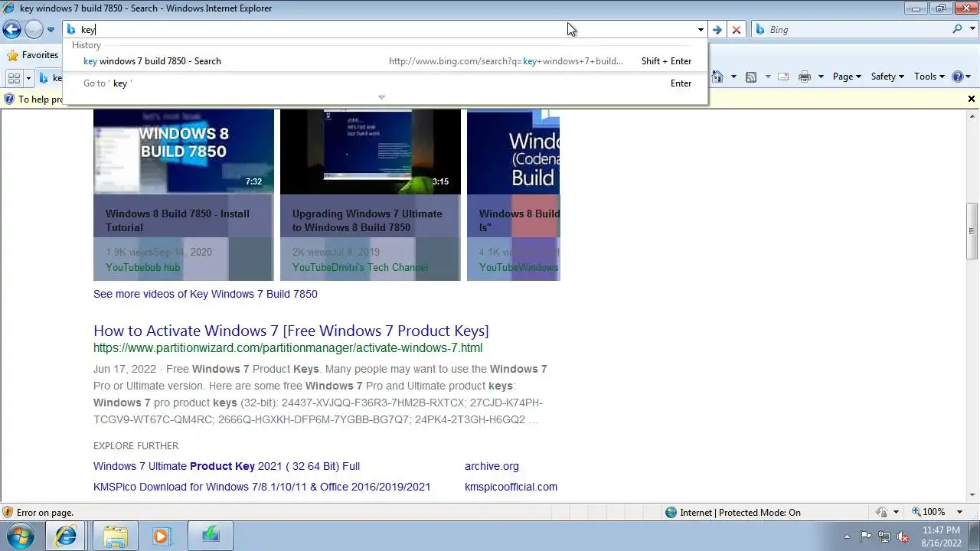Click the Go arrow next to address bar
This screenshot has height=551, width=980.
coord(717,30)
